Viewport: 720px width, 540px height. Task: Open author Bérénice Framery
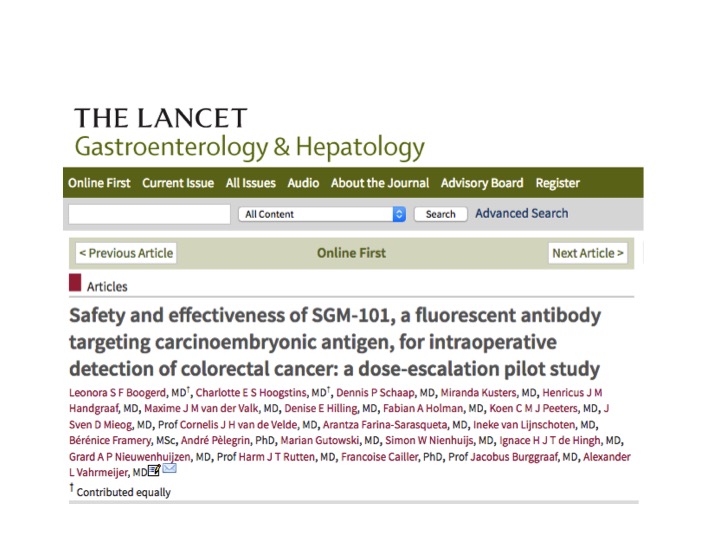click(110, 440)
